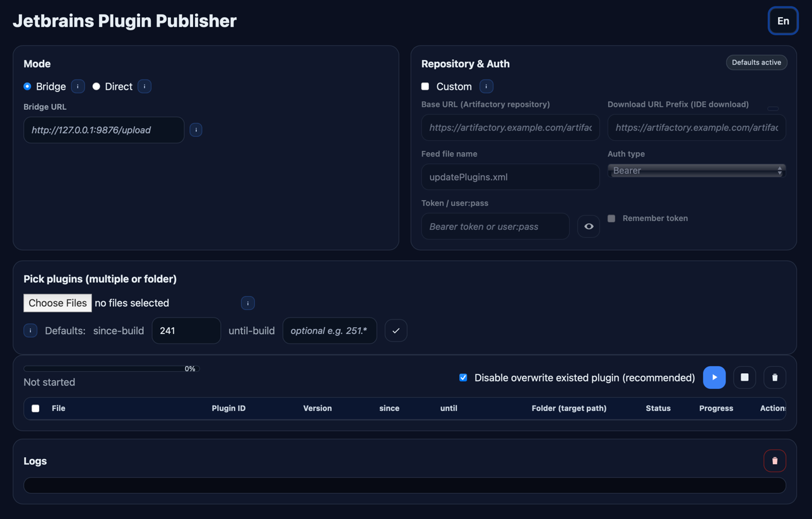Enable the Custom repository checkbox
The height and width of the screenshot is (519, 812).
(x=425, y=86)
